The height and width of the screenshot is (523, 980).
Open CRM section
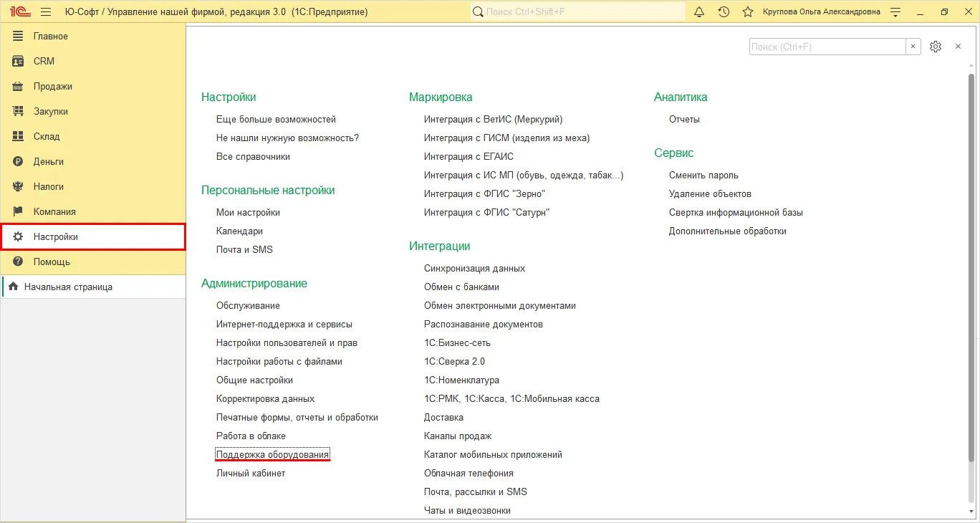coord(93,61)
